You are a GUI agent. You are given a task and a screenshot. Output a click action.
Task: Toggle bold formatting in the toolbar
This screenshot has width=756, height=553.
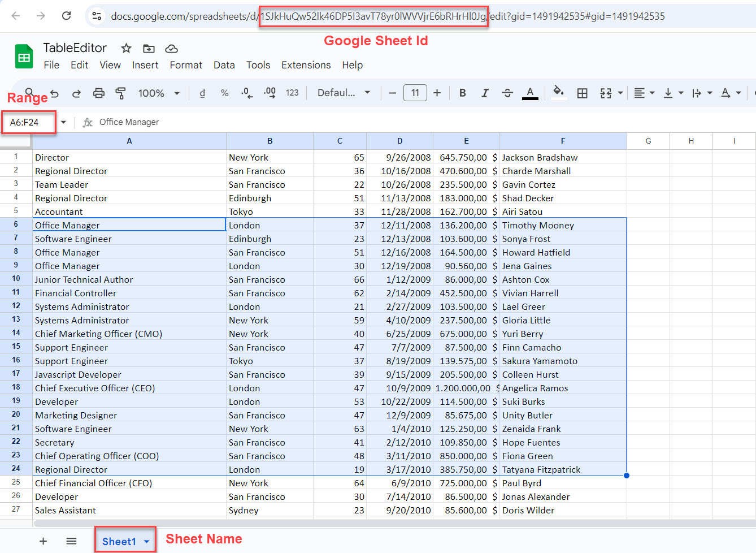pyautogui.click(x=462, y=93)
